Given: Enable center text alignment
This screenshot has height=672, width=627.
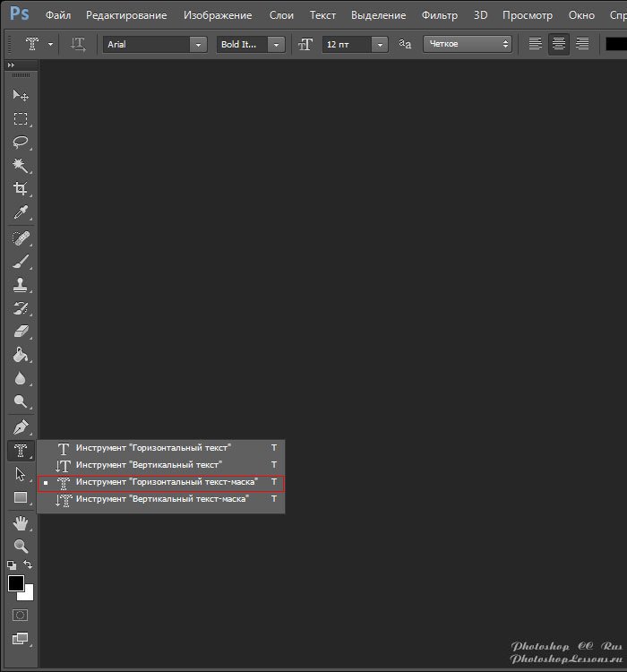Looking at the screenshot, I should [559, 44].
